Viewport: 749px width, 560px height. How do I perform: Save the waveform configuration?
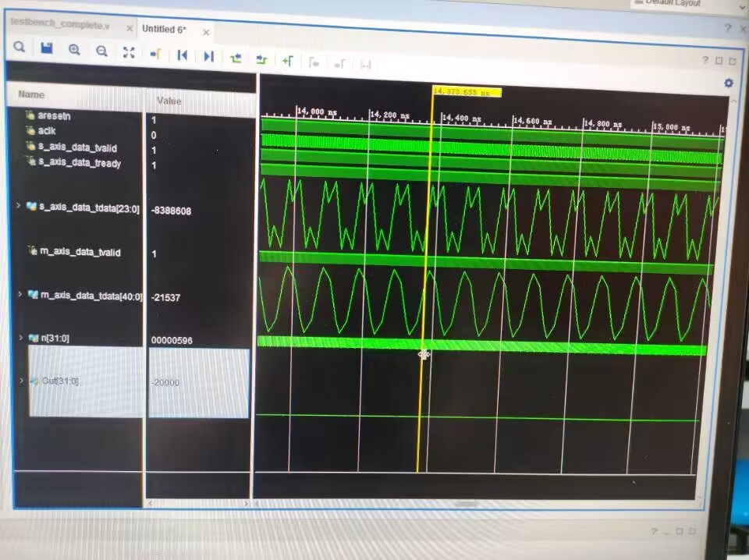tap(47, 49)
